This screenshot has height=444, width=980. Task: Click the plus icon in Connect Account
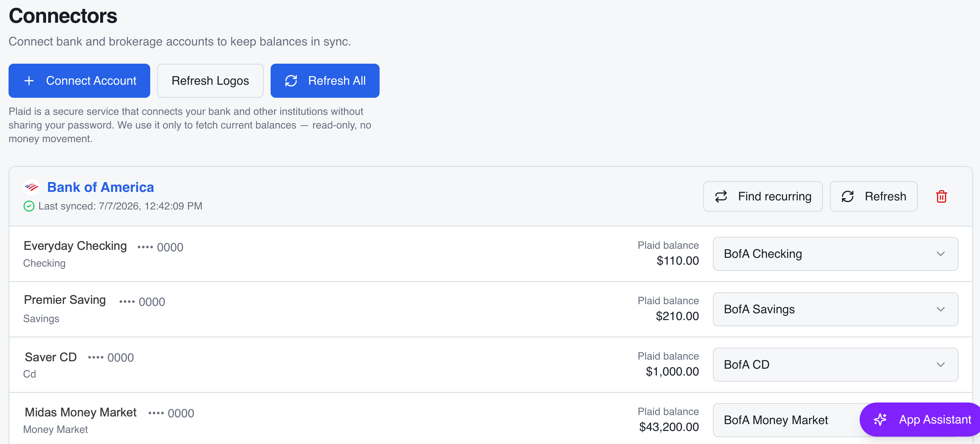point(29,81)
